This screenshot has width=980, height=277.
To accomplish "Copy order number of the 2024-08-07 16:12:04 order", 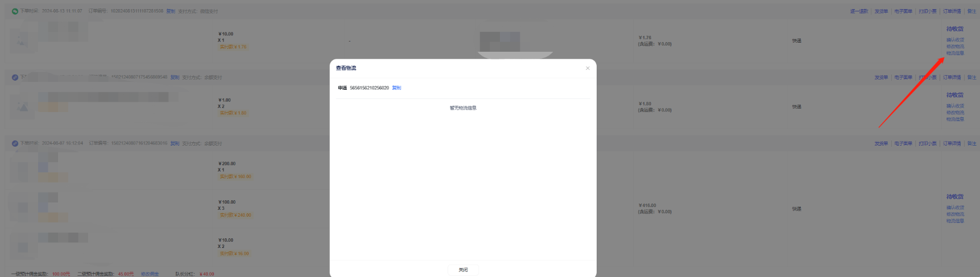I will point(175,143).
